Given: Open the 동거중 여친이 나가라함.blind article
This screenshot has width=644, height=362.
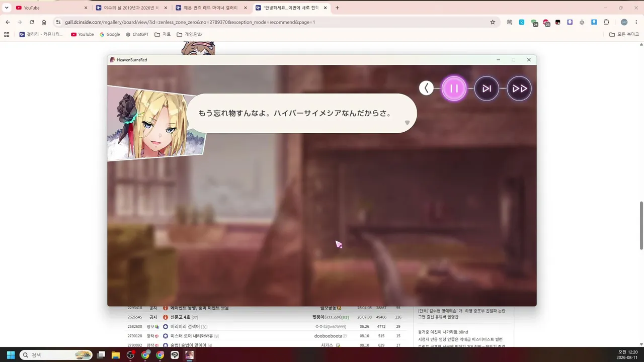Looking at the screenshot, I should click(x=443, y=332).
